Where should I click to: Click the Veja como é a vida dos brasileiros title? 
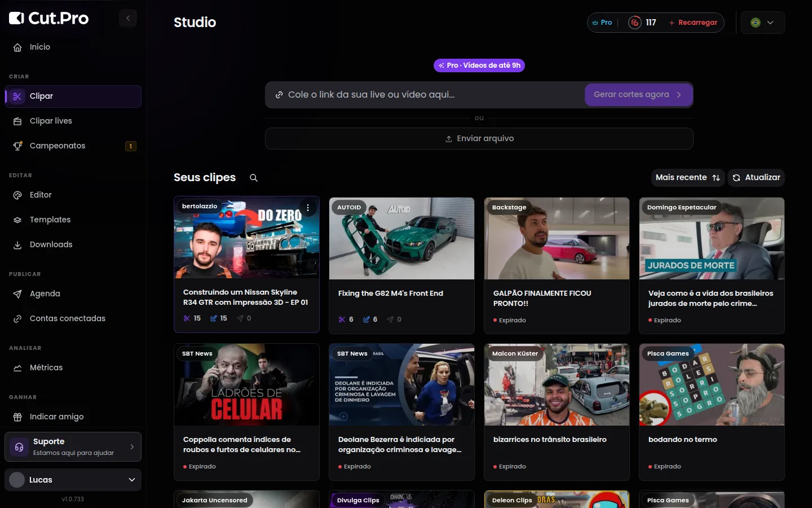pyautogui.click(x=711, y=299)
